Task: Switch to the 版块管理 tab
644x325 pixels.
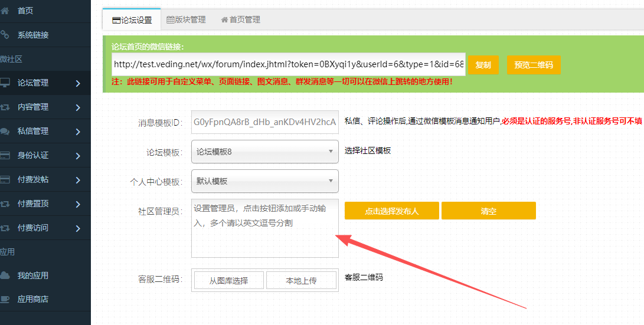Action: [x=187, y=19]
